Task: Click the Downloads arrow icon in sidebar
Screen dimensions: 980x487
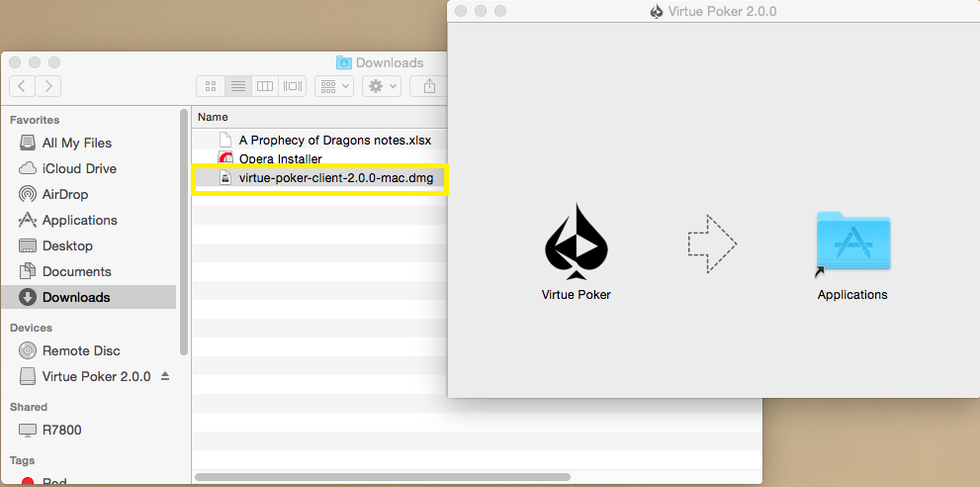Action: (28, 297)
